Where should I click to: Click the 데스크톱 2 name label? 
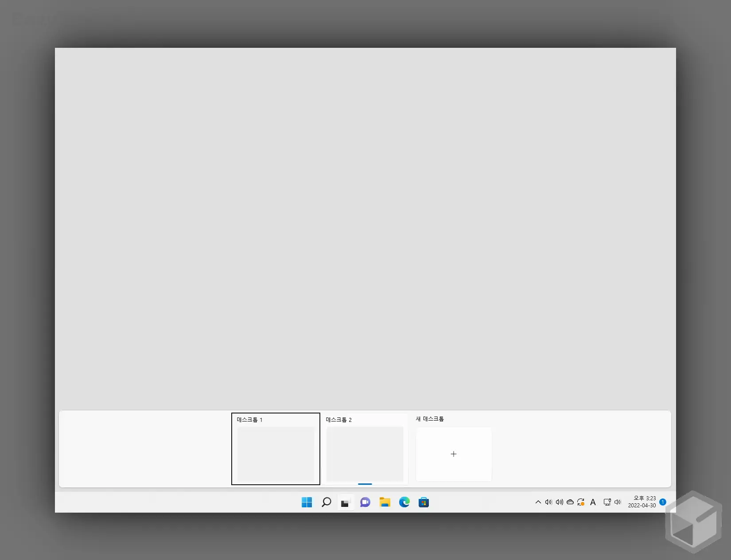(338, 420)
